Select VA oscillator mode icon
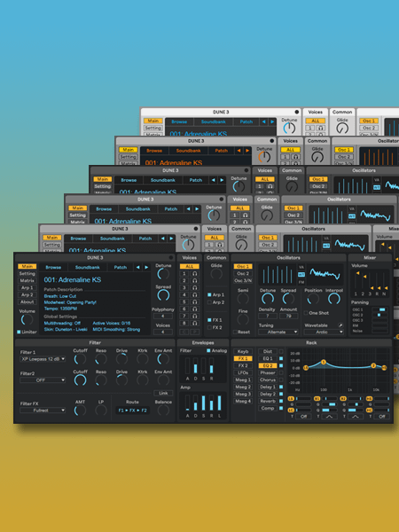Image resolution: width=399 pixels, height=532 pixels. (301, 268)
